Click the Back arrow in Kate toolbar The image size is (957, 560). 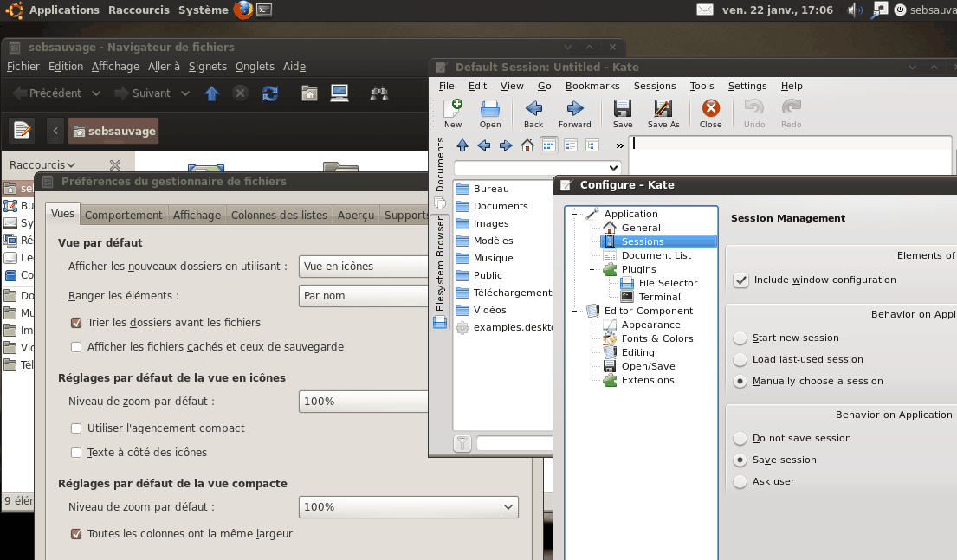[533, 108]
